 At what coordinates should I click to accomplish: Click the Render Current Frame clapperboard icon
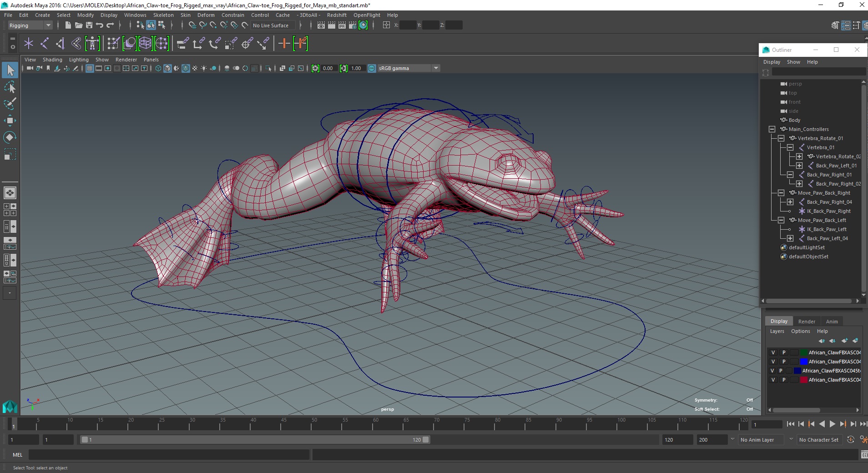click(x=332, y=25)
